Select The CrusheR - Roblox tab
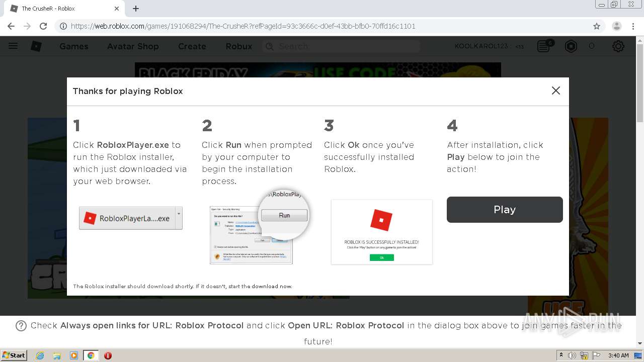The height and width of the screenshot is (362, 644). (x=64, y=9)
